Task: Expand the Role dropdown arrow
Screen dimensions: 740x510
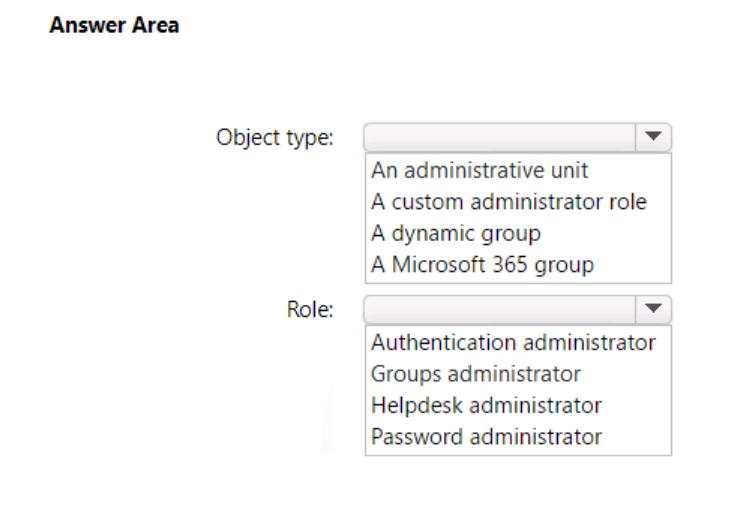Action: click(655, 309)
